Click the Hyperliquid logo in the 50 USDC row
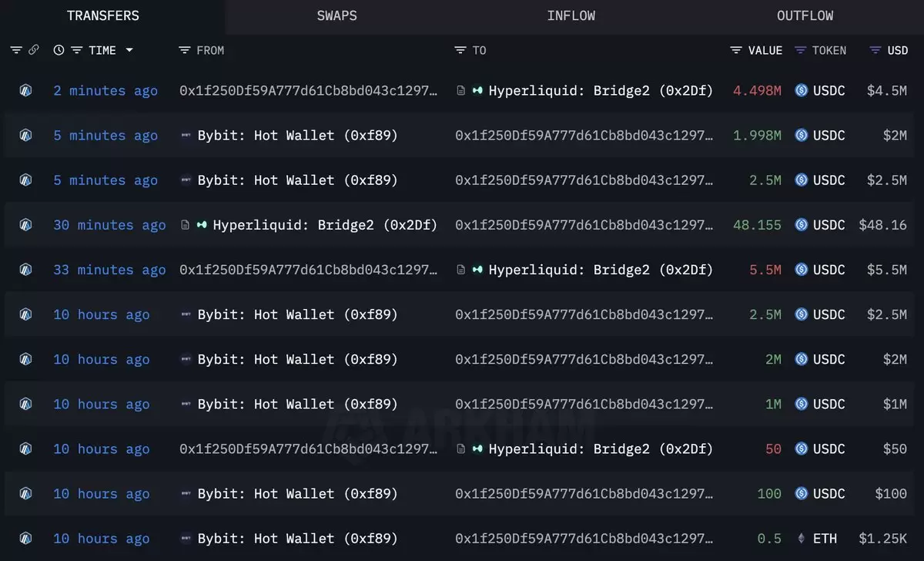This screenshot has width=924, height=561. point(477,449)
